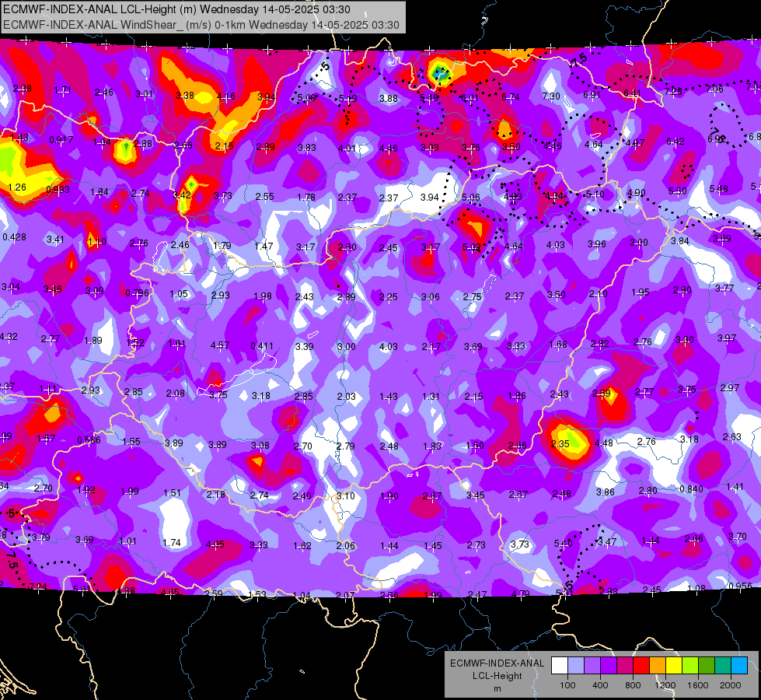Image resolution: width=761 pixels, height=700 pixels.
Task: Click the yellow legend color swatch
Action: pos(674,666)
